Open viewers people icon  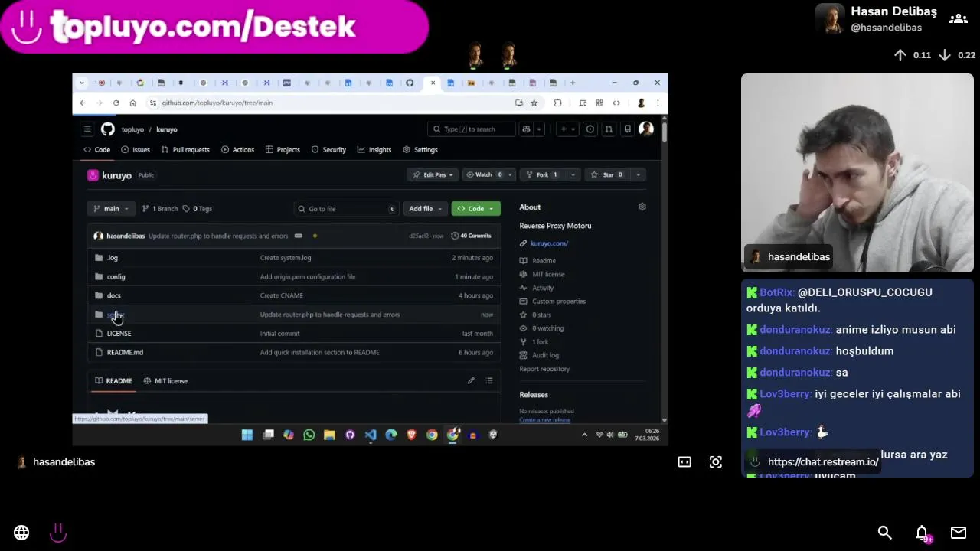point(959,18)
